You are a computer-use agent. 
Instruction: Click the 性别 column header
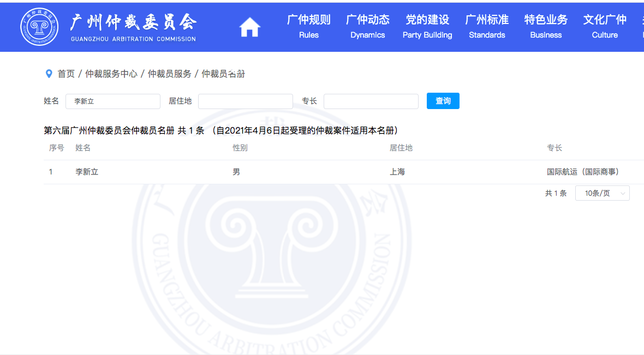(x=240, y=148)
